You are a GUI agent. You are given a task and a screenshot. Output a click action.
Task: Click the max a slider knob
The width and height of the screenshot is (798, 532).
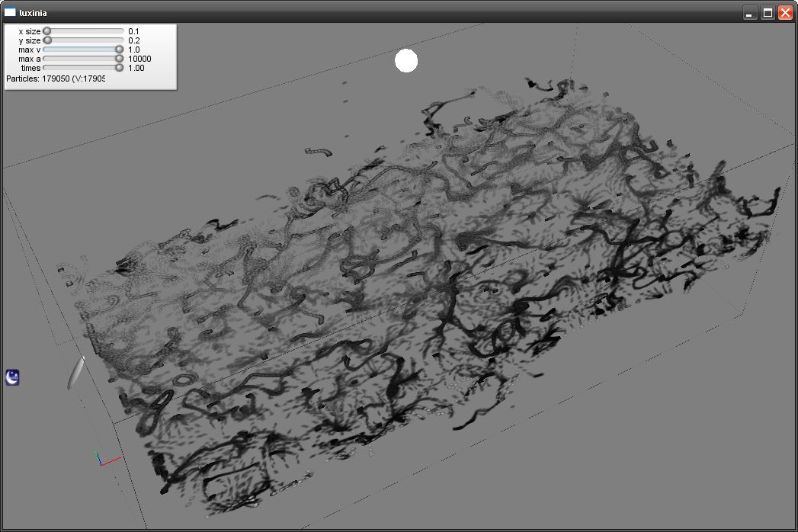click(119, 59)
